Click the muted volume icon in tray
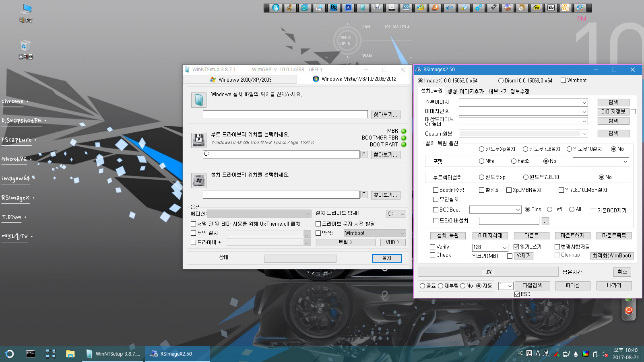The height and width of the screenshot is (362, 644). 605,354
